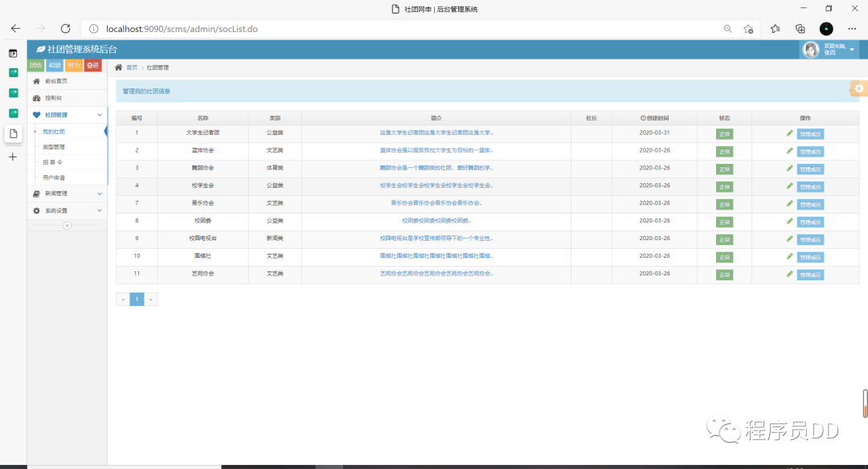Click the next page » pagination arrow

click(150, 300)
